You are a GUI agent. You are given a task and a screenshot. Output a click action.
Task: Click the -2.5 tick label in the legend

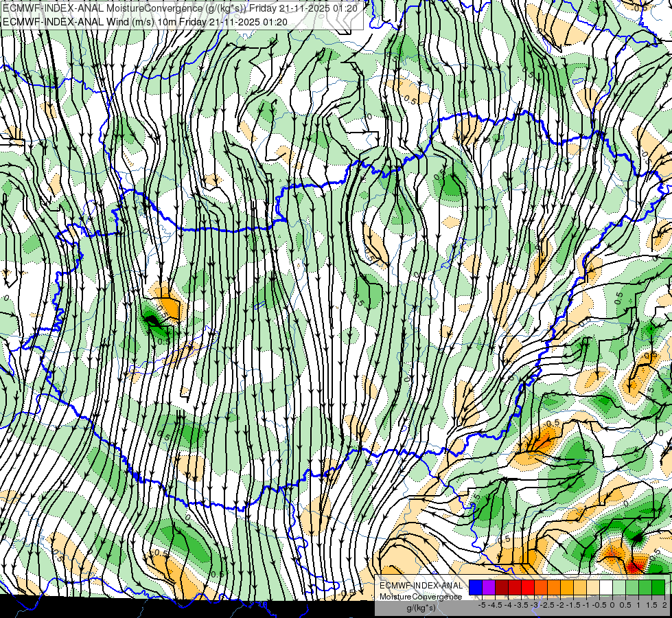(547, 605)
